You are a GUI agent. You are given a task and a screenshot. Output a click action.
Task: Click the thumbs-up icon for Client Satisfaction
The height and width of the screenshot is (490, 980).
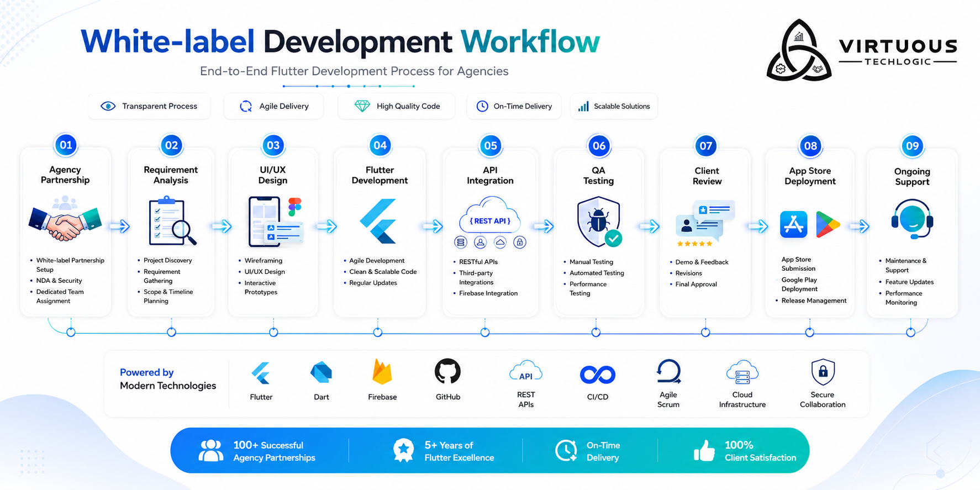[x=704, y=451]
